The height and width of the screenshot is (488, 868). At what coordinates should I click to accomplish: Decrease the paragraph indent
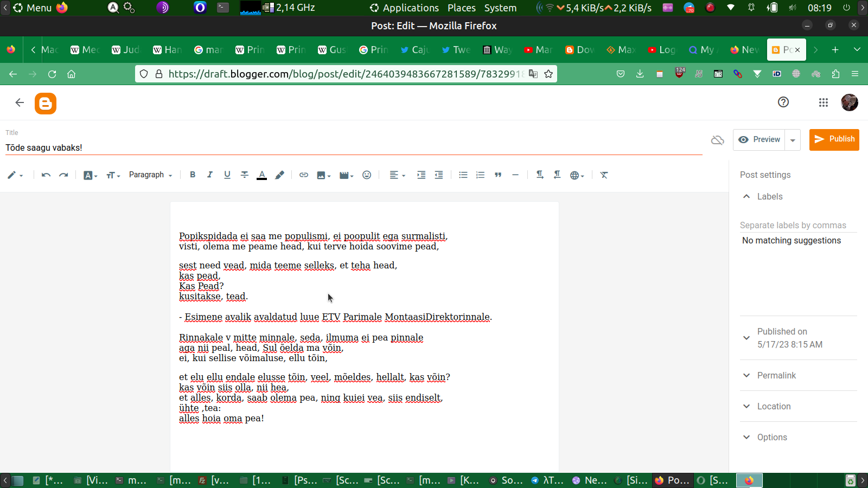point(439,175)
